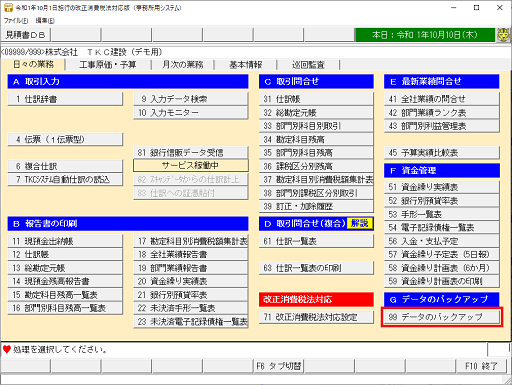Image resolution: width=512 pixels, height=385 pixels.
Task: Open 39 訂正・加除履歴
Action: coord(316,206)
